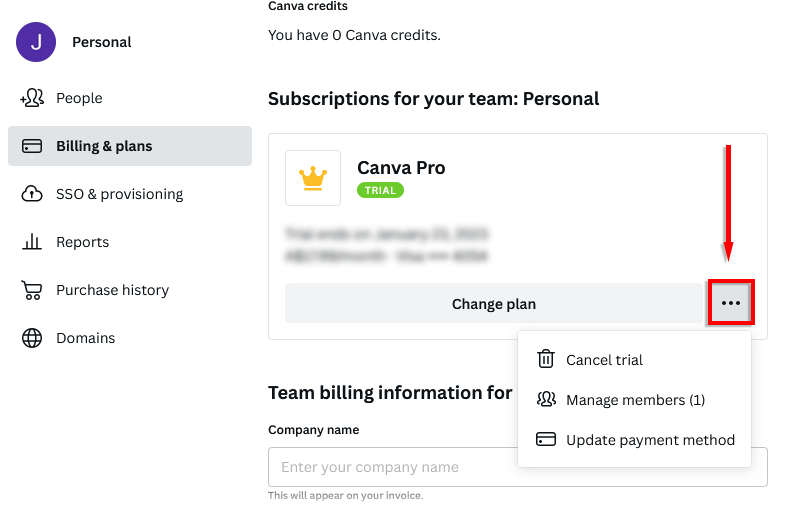Open the Reports section

[x=82, y=242]
